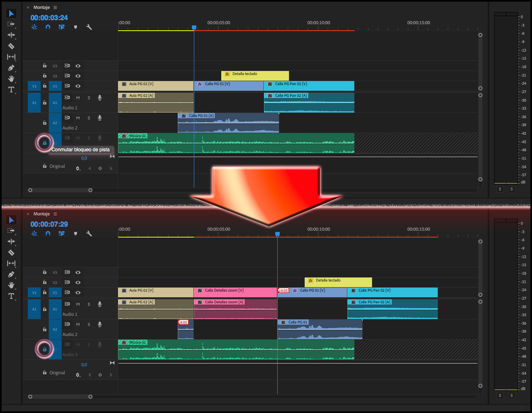Solo Audio 2 track in the bottom timeline
Image resolution: width=532 pixels, height=413 pixels.
(89, 324)
